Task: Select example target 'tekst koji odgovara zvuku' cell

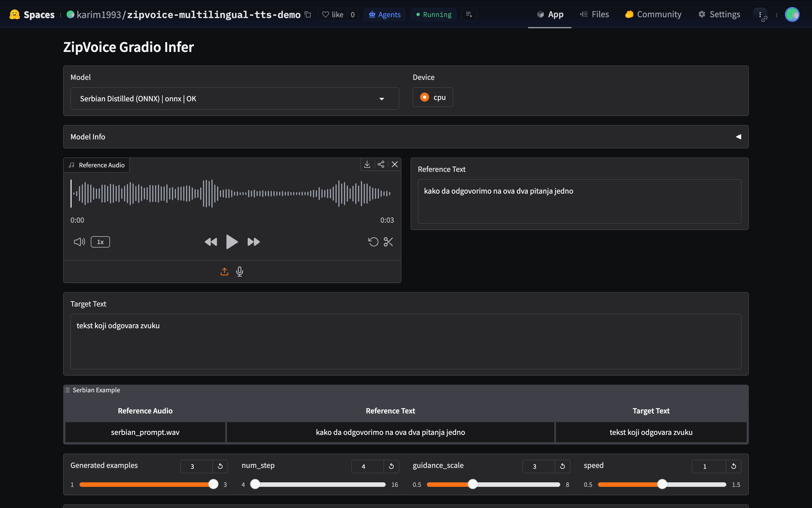Action: pos(651,432)
